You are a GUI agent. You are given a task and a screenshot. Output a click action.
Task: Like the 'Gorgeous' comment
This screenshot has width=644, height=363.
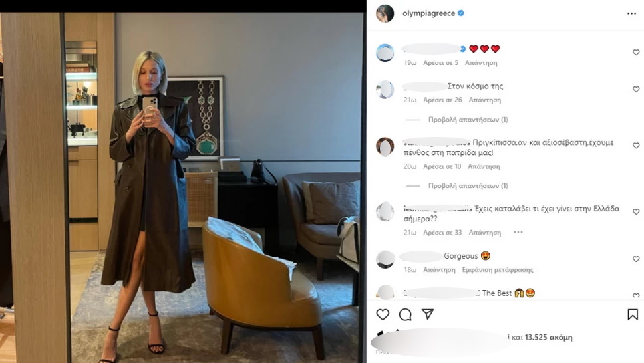(x=636, y=259)
